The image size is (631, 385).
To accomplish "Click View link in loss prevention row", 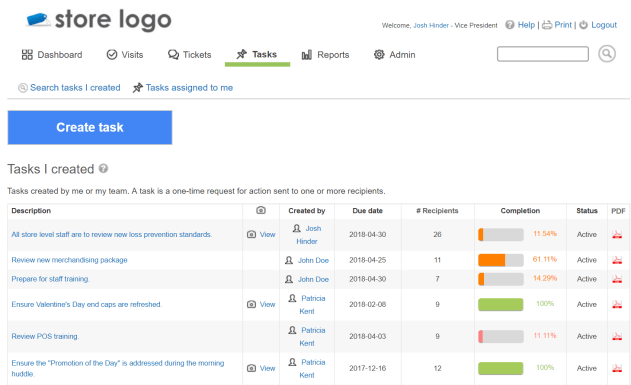I will 268,235.
